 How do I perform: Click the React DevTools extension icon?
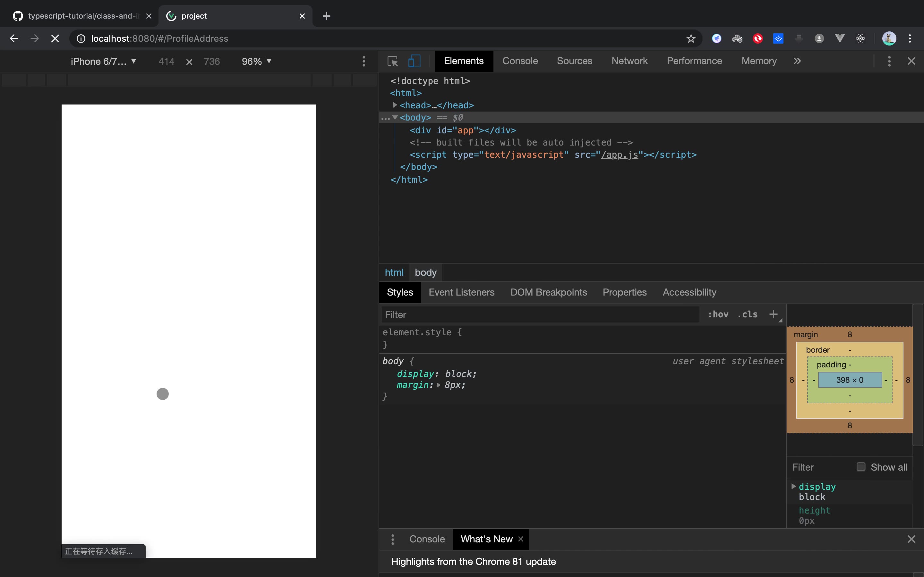click(860, 38)
